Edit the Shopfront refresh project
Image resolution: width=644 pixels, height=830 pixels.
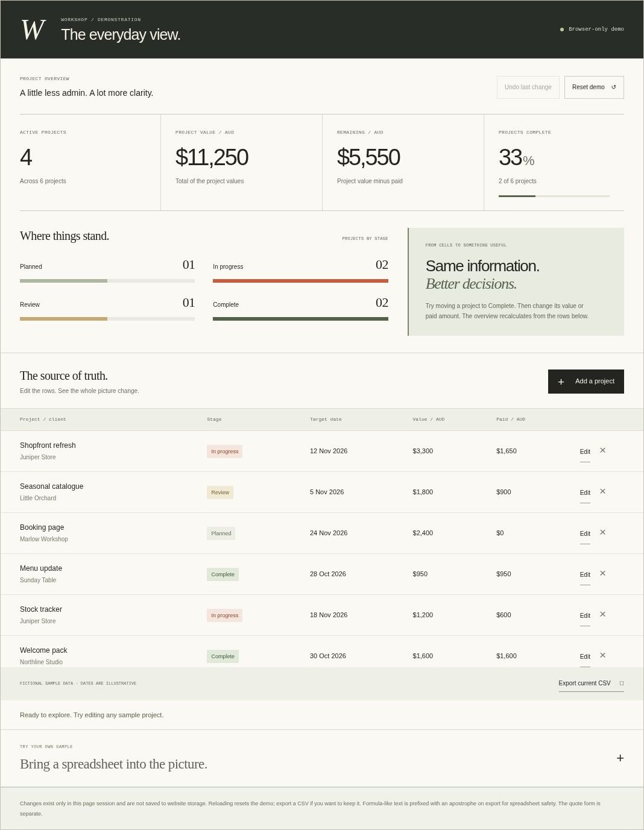point(585,451)
